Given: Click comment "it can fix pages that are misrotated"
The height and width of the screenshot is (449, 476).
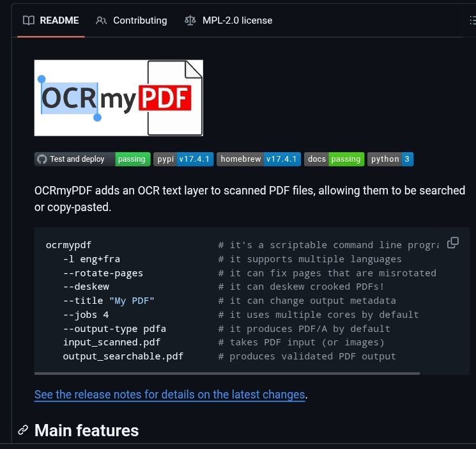Looking at the screenshot, I should [x=327, y=273].
